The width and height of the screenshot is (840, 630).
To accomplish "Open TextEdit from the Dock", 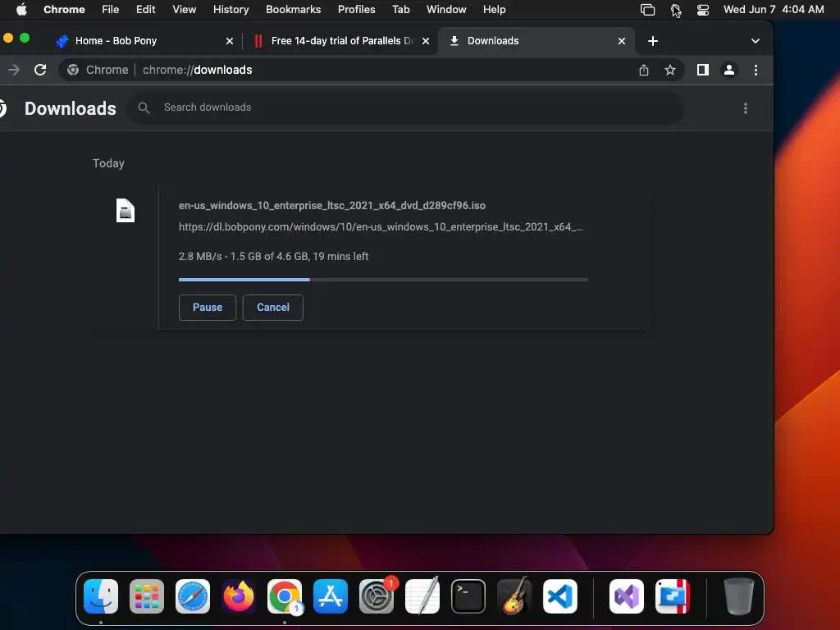I will point(422,596).
